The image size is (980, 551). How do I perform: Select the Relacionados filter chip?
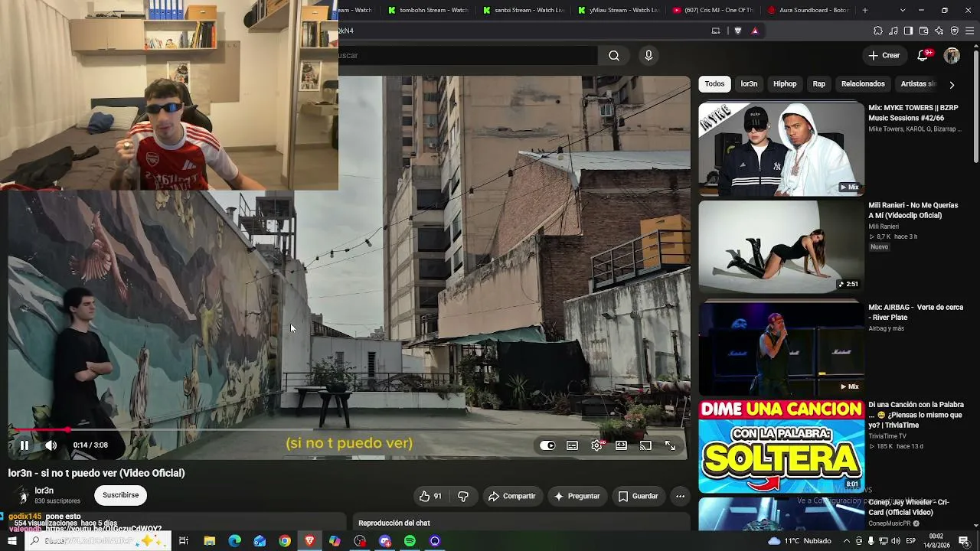(x=863, y=84)
